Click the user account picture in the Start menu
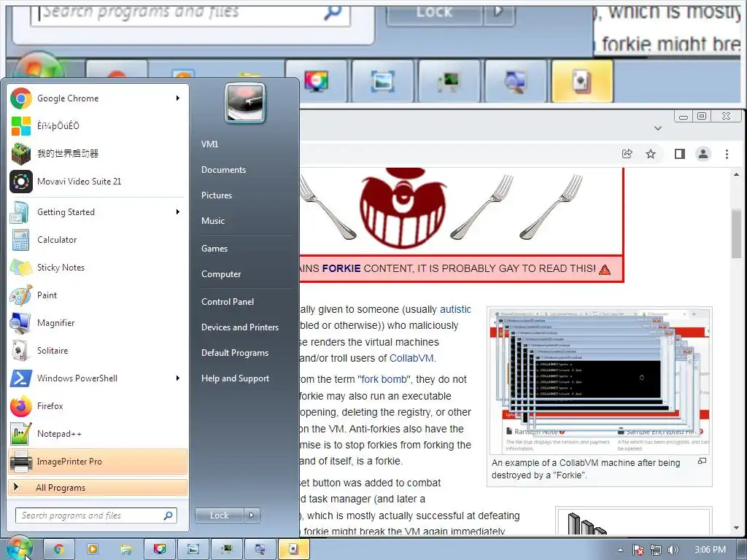The height and width of the screenshot is (560, 747). 245,103
